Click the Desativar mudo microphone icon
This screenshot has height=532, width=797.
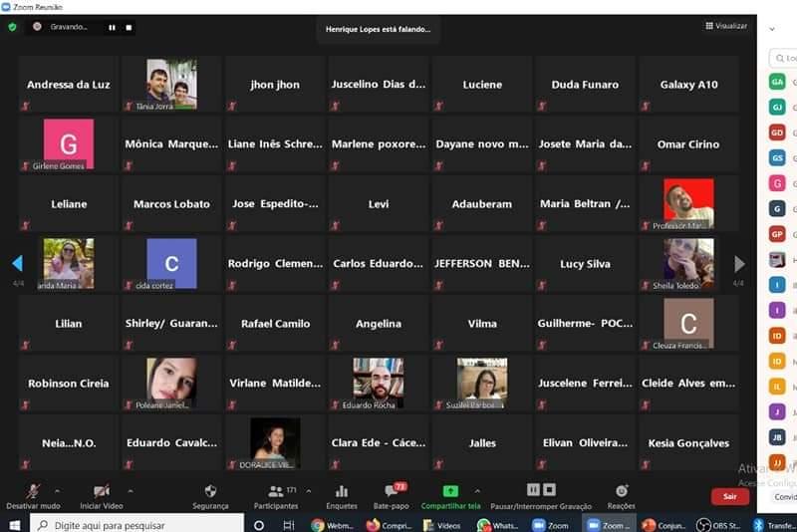coord(33,491)
